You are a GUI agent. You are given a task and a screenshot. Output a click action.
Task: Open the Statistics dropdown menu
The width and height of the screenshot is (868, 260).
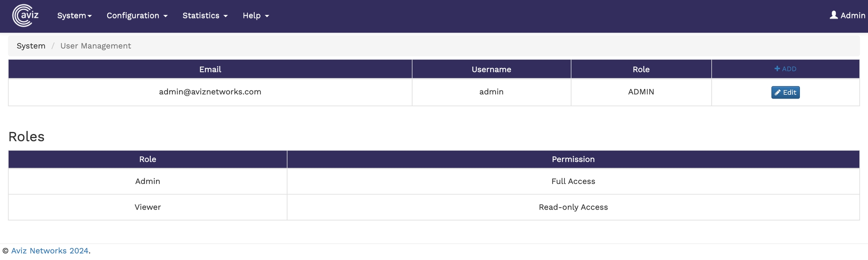point(205,15)
